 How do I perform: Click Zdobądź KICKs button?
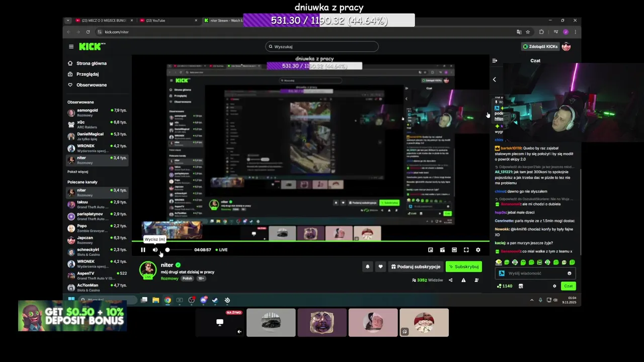tap(540, 46)
